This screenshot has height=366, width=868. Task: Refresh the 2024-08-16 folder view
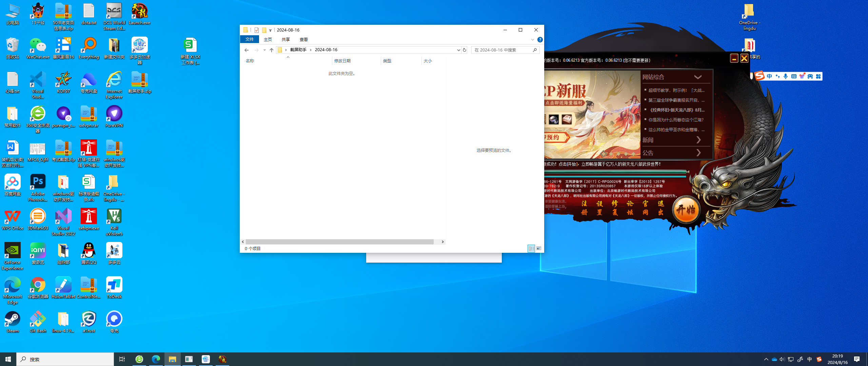[x=465, y=50]
